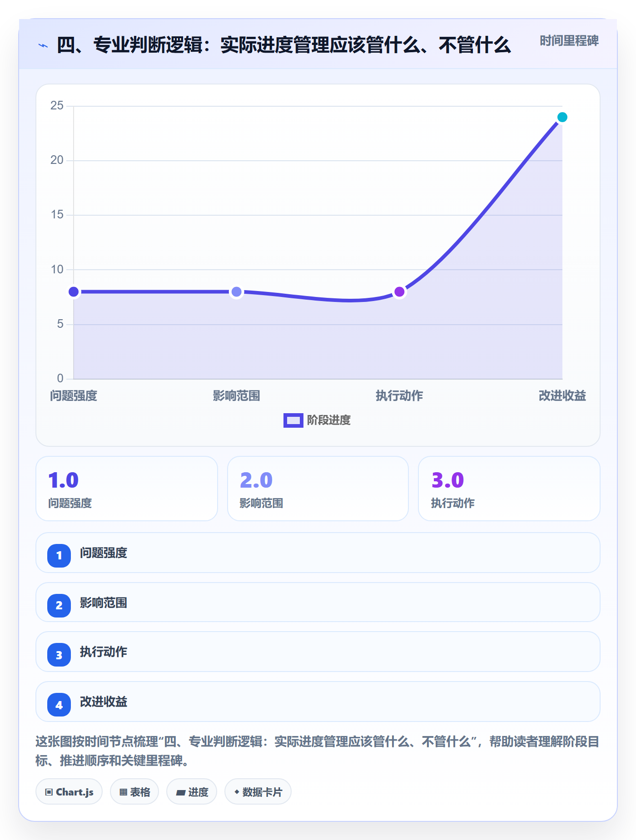Select the cyan 改进收益 data point at the line peak

[x=562, y=117]
